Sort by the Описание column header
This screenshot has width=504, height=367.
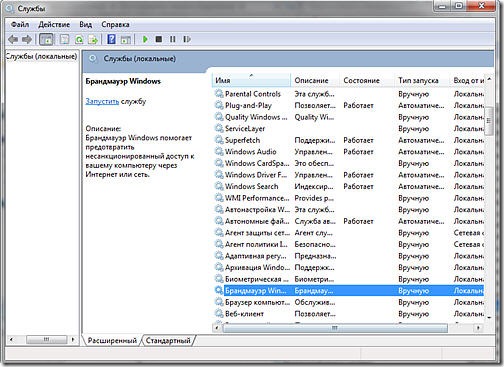315,80
